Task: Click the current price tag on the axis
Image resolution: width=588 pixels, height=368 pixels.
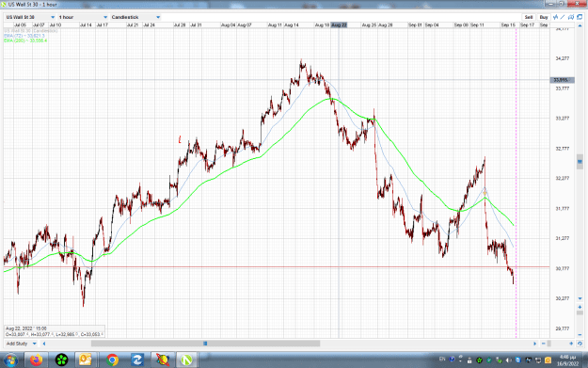Action: coord(562,80)
